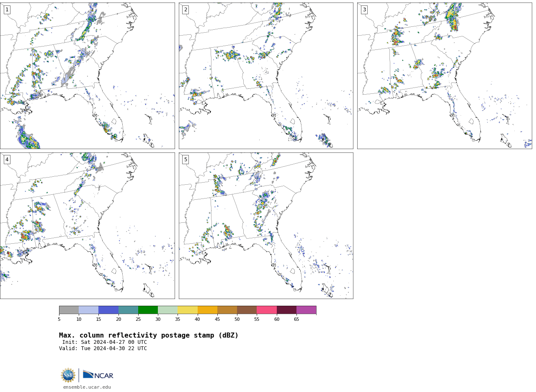The width and height of the screenshot is (536, 392).
Task: Select the purple 65+ dBZ swatch
Action: pyautogui.click(x=307, y=310)
